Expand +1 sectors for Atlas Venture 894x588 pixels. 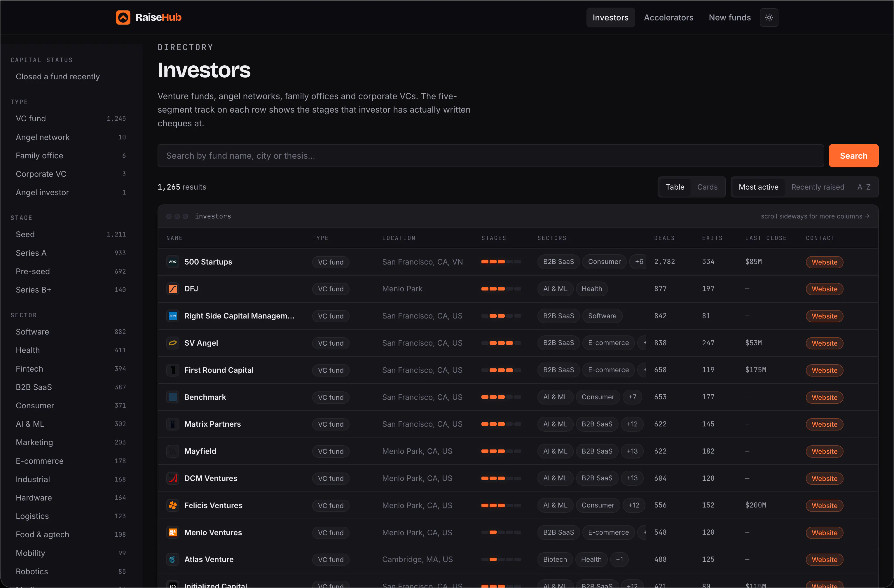(619, 559)
